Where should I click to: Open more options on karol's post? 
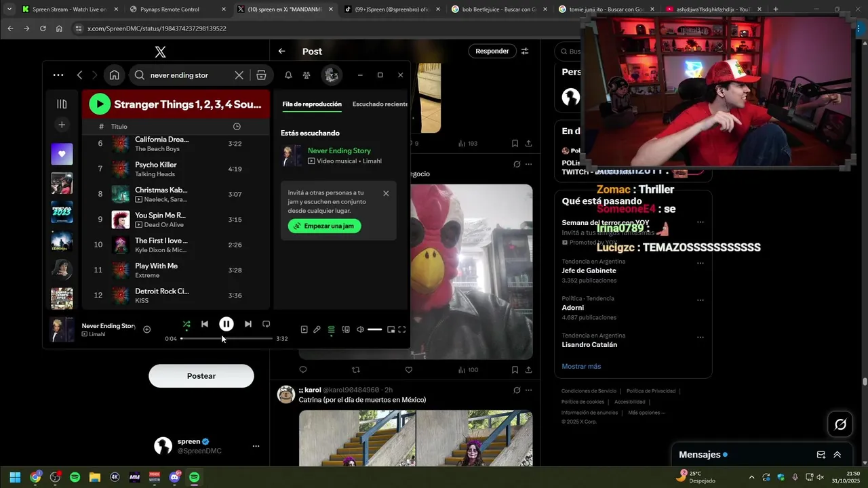tap(528, 390)
